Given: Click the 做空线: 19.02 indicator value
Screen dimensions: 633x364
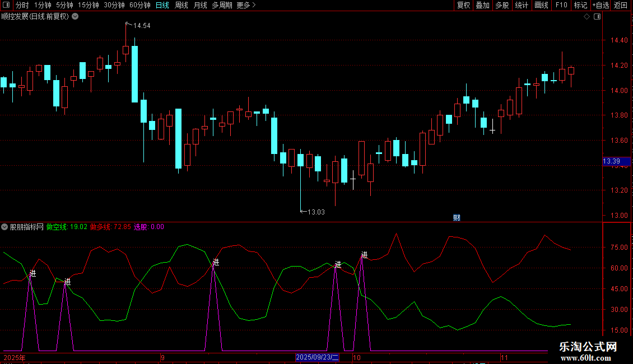Looking at the screenshot, I should pyautogui.click(x=67, y=227).
